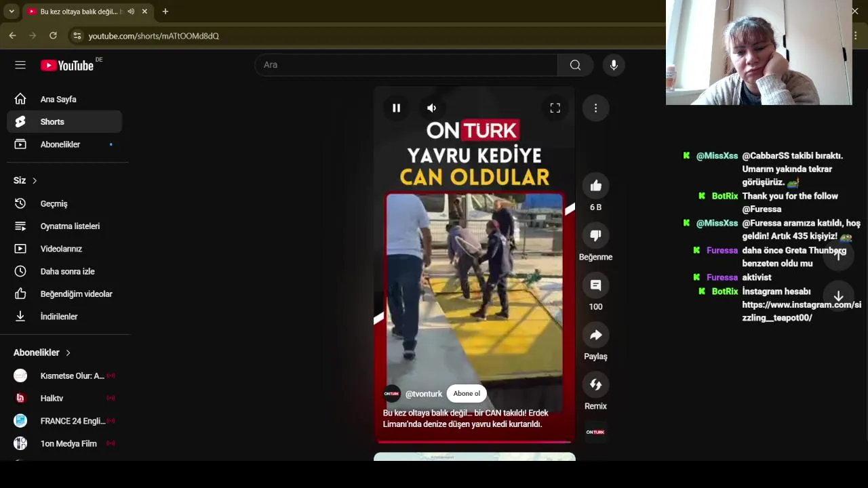Open Abonelikler in the sidebar
This screenshot has height=488, width=868.
tap(64, 144)
